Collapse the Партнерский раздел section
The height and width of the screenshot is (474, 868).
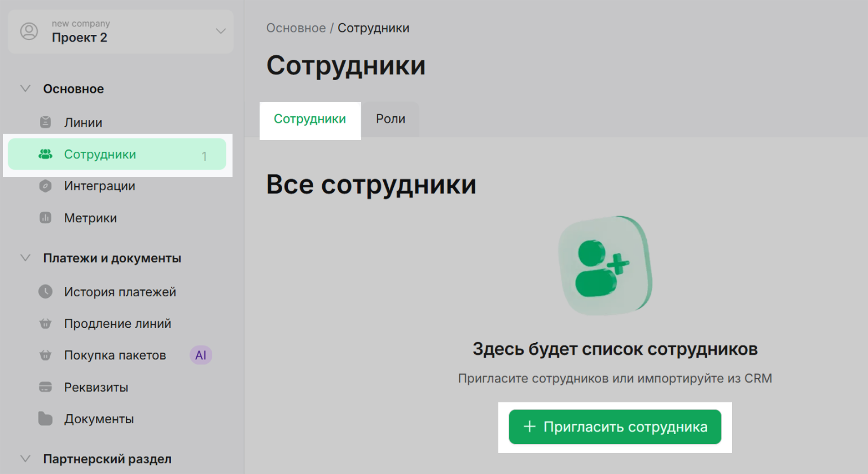coord(25,459)
